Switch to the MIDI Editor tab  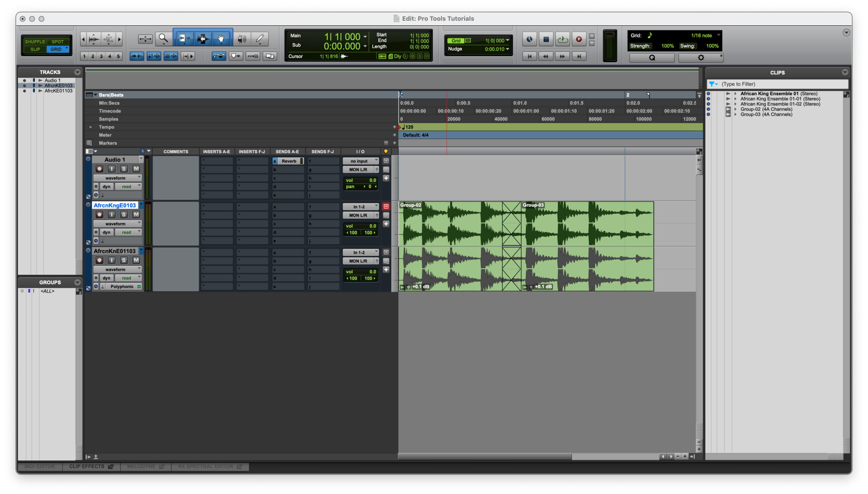pyautogui.click(x=39, y=466)
